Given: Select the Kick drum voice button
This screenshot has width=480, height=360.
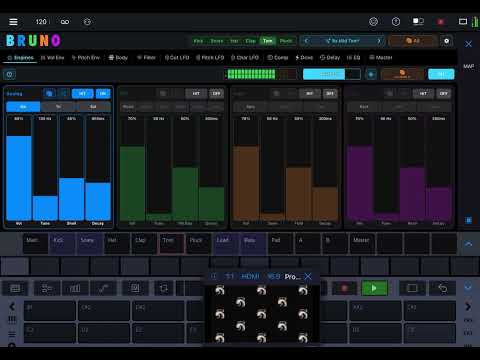Looking at the screenshot, I should [198, 41].
